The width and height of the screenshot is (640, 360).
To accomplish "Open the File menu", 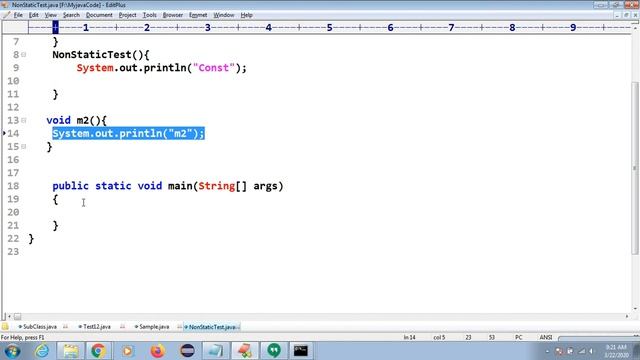I will pyautogui.click(x=18, y=15).
